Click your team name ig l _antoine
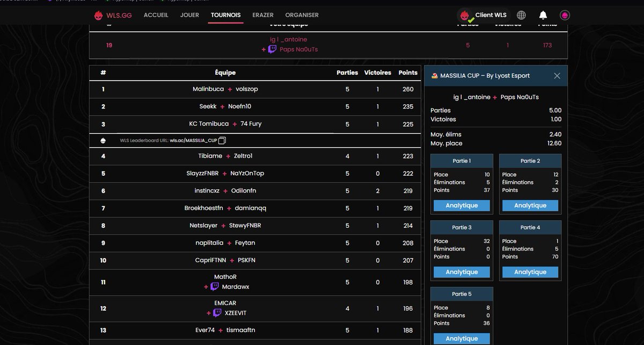This screenshot has width=644, height=345. click(x=289, y=40)
